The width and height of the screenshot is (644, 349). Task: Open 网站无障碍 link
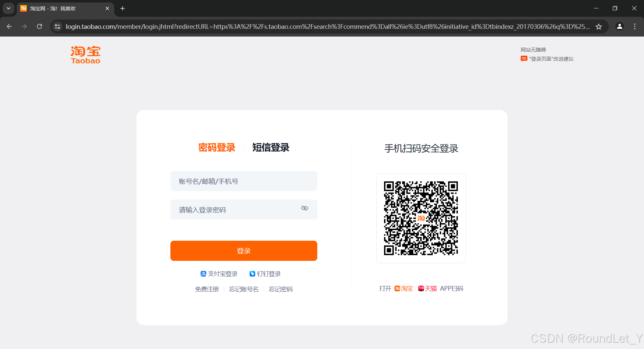pyautogui.click(x=533, y=50)
